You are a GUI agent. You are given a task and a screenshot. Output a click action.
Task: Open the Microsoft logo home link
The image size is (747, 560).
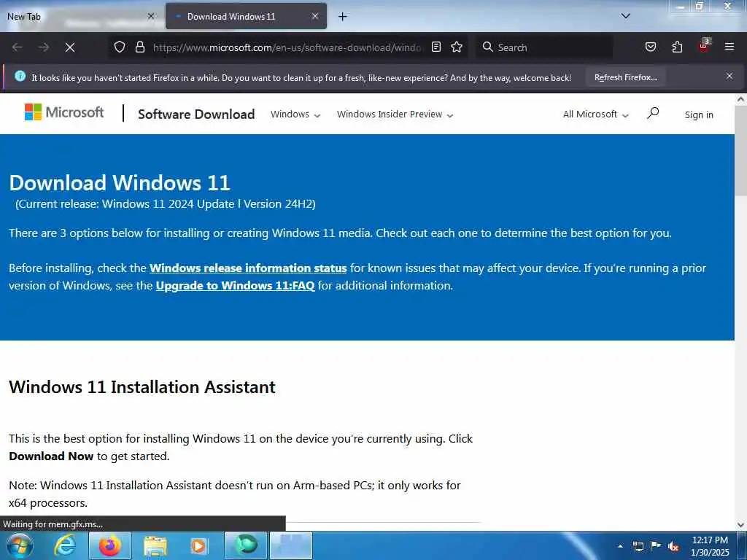click(64, 112)
